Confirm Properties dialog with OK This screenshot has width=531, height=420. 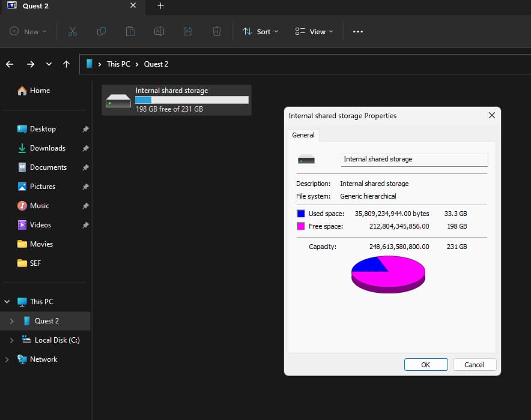tap(426, 365)
